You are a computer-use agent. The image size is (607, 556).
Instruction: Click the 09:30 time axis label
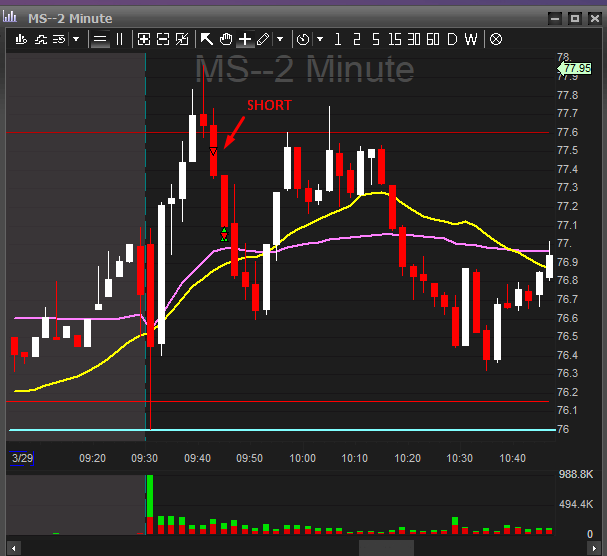pos(144,458)
